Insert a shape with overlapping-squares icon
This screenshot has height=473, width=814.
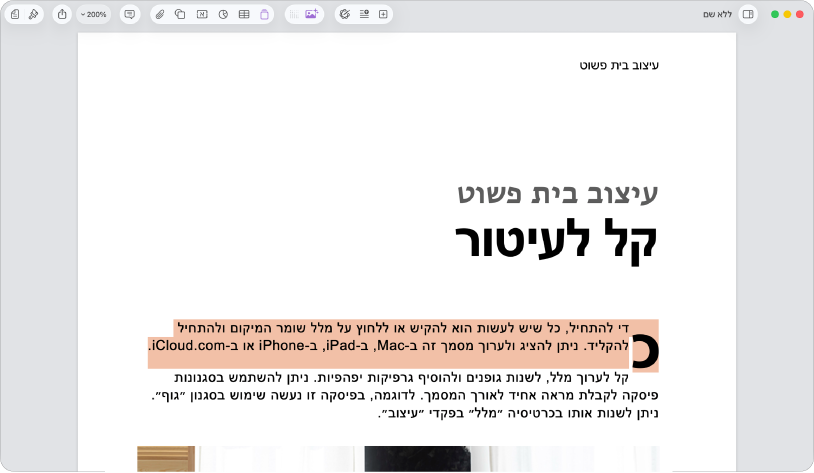point(180,15)
